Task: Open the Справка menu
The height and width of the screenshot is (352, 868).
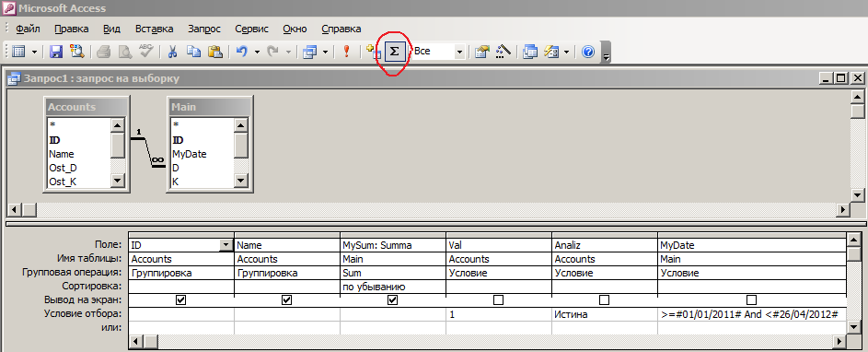Action: 341,29
